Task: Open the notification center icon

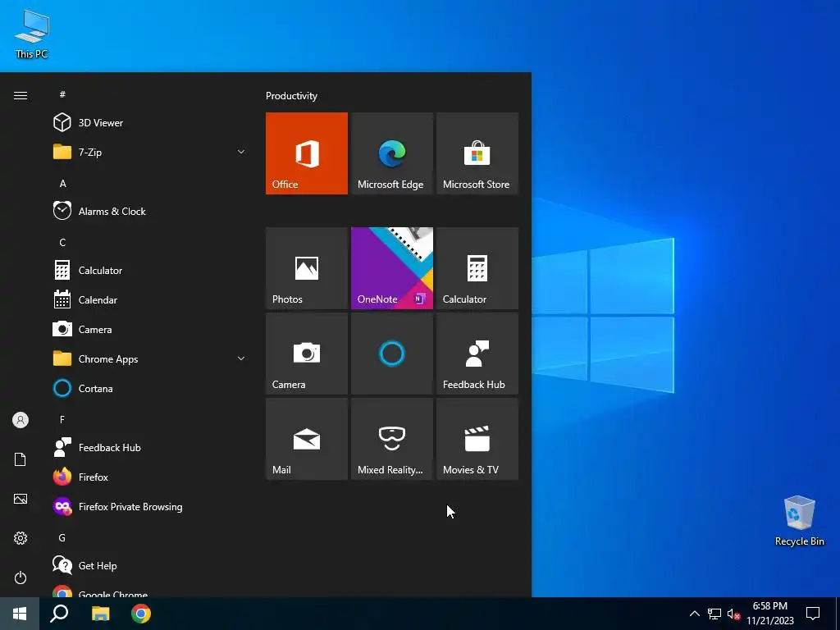Action: 813,614
